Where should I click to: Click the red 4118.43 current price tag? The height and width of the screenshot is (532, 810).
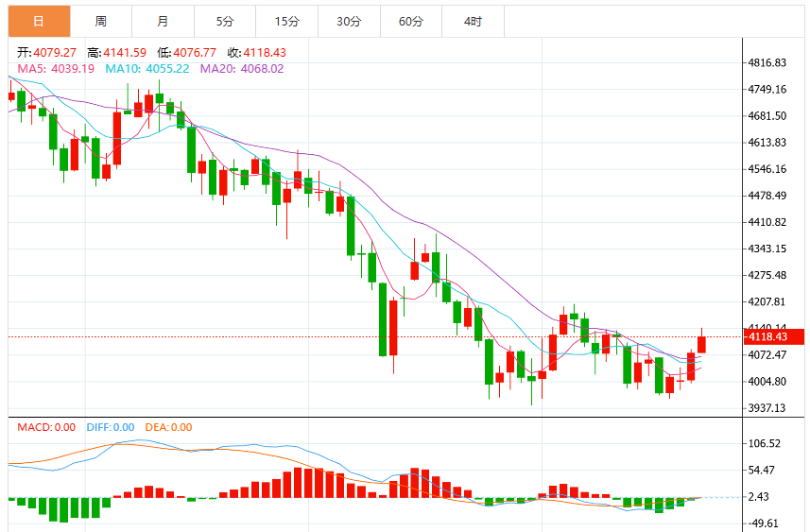click(x=773, y=336)
